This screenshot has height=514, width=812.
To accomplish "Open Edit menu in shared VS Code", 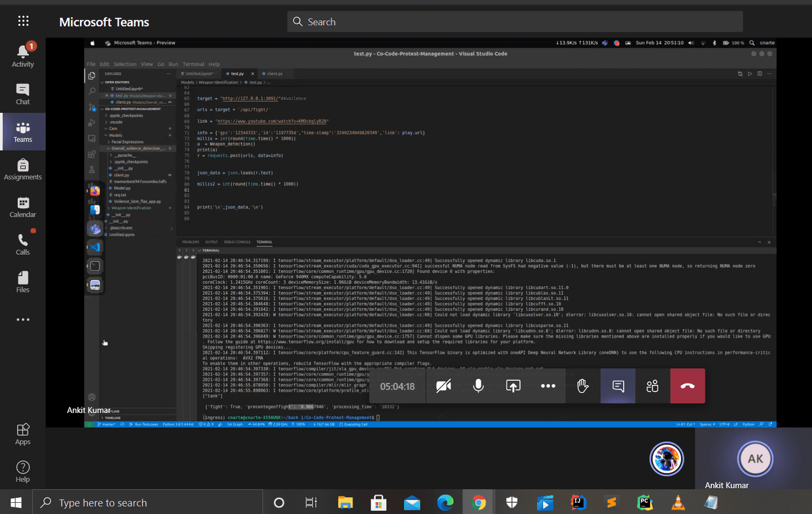I will (x=104, y=64).
